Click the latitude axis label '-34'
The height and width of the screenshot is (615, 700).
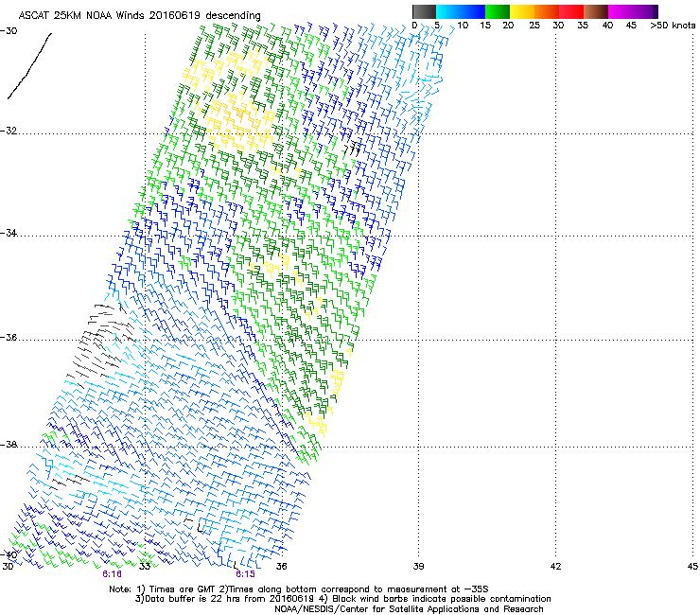pos(9,233)
